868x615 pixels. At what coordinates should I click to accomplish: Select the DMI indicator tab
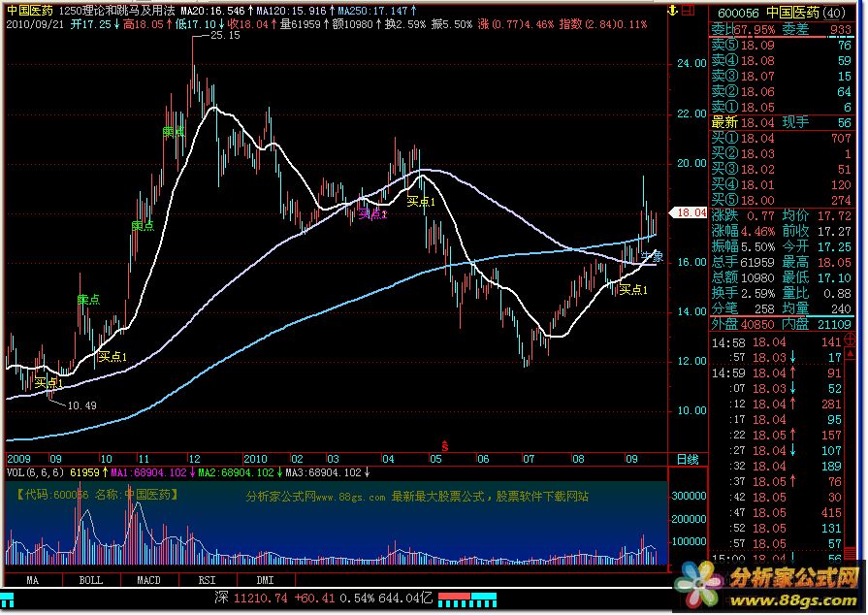click(265, 580)
